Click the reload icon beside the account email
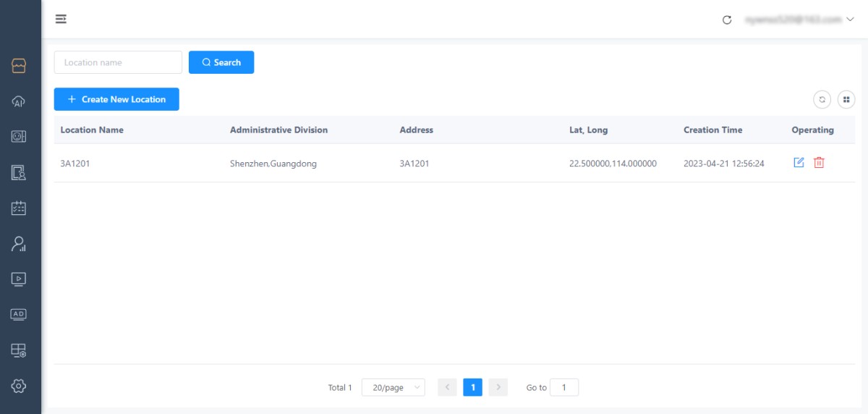 coord(727,20)
